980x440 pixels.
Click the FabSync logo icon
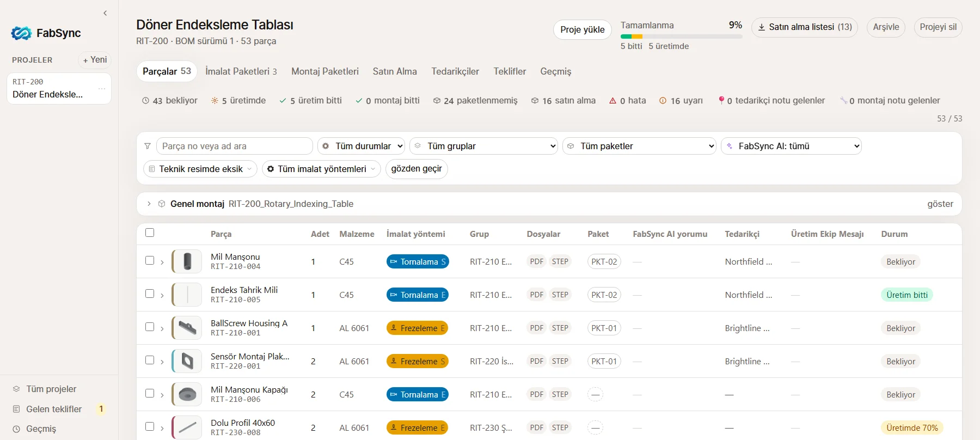(21, 33)
